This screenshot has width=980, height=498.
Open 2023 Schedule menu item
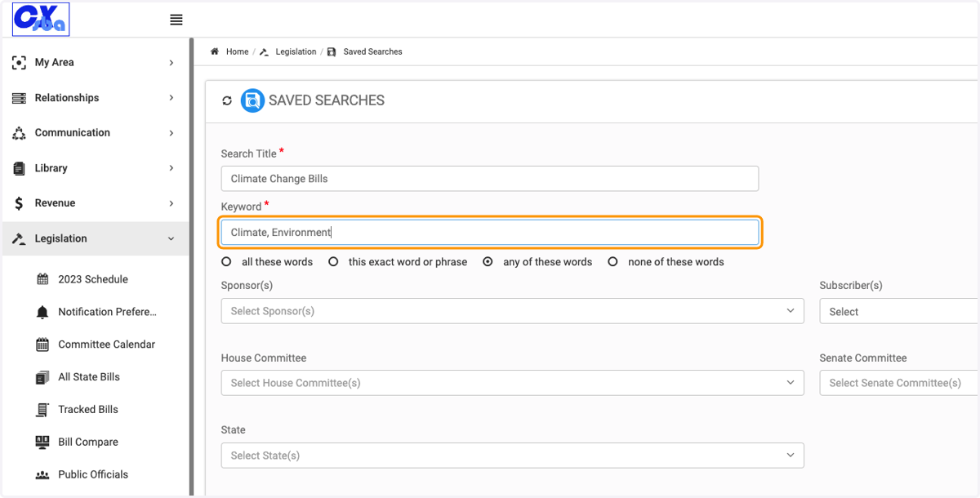93,279
